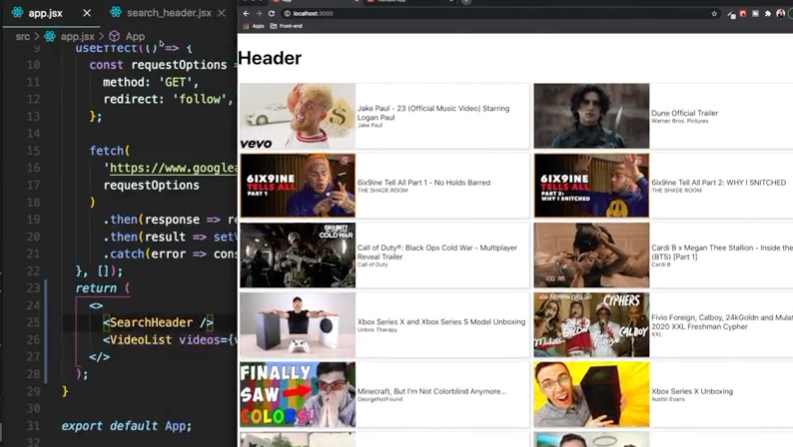
Task: Open the XXL Freshman Cypher thumbnail
Action: click(x=591, y=325)
